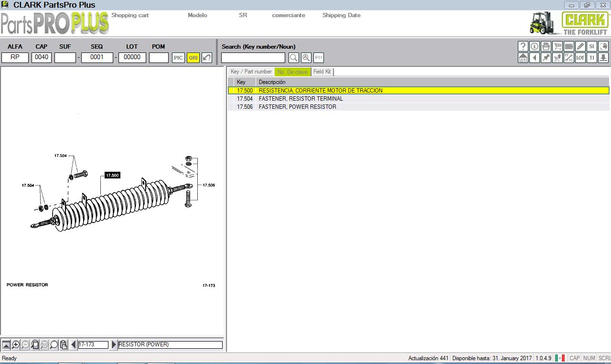Click the advanced search magnifier icon
This screenshot has width=611, height=364.
pos(306,58)
